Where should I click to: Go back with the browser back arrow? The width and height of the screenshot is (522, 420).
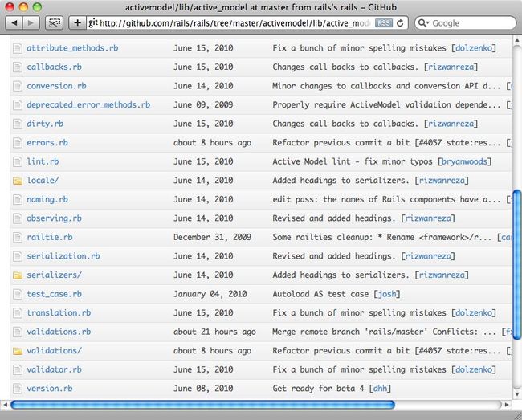(x=14, y=23)
